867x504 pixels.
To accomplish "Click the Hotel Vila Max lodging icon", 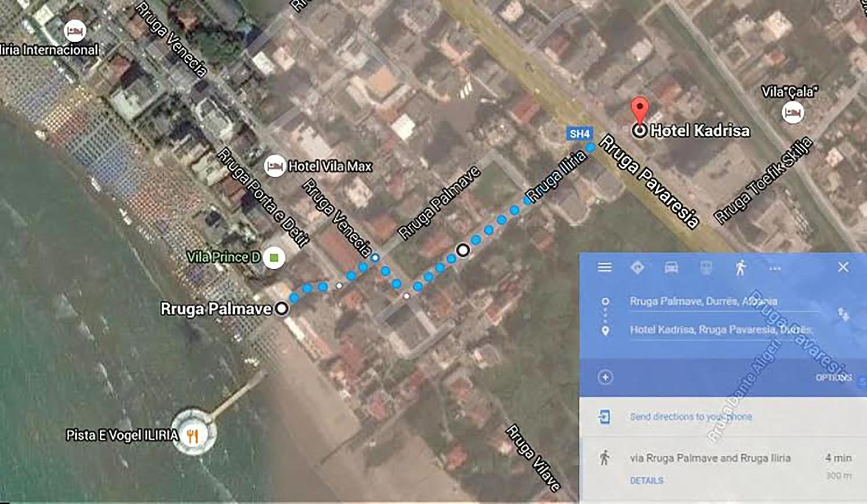I will [x=275, y=166].
